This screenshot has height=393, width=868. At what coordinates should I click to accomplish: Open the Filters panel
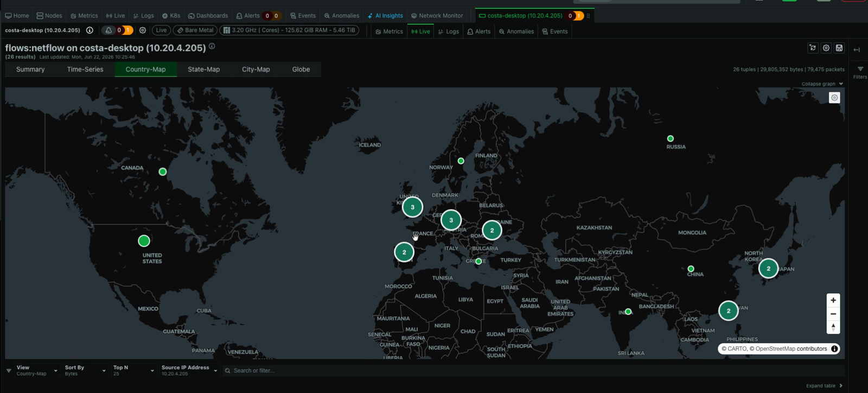(x=860, y=72)
